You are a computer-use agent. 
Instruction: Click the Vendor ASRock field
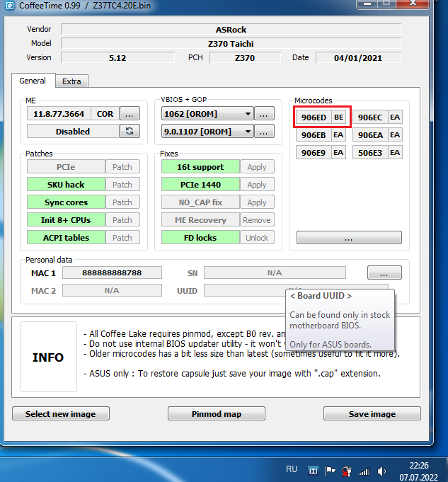tap(231, 30)
